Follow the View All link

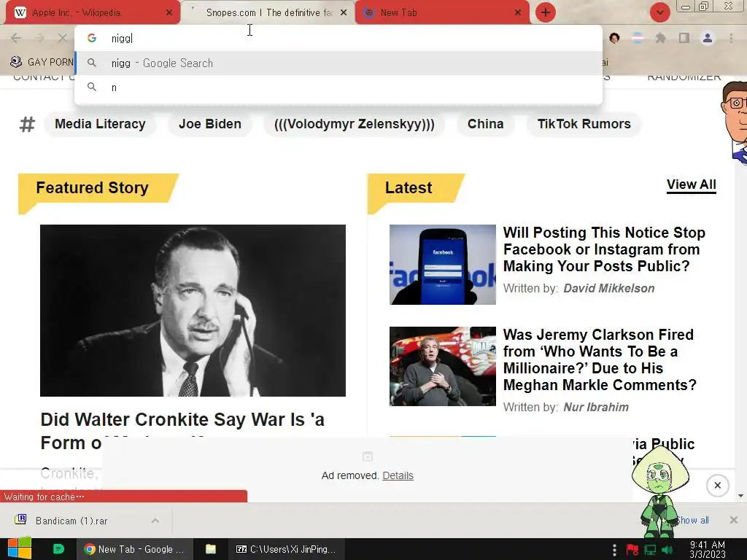click(x=692, y=184)
